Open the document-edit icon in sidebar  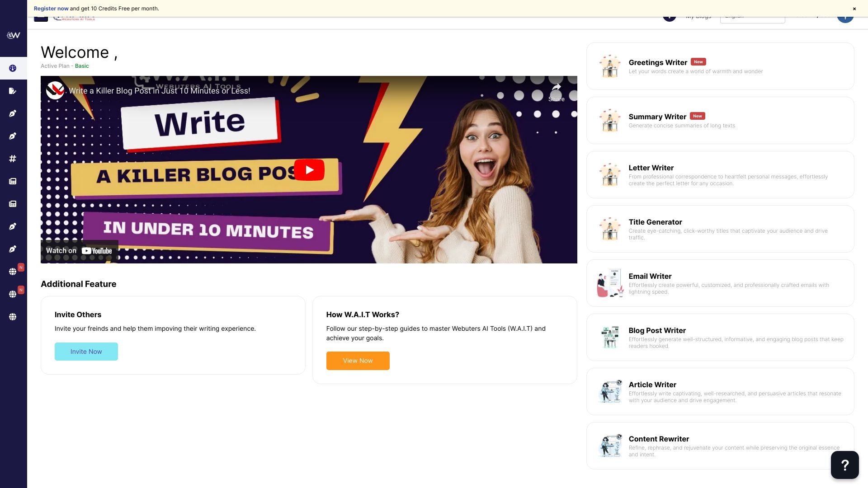13,91
